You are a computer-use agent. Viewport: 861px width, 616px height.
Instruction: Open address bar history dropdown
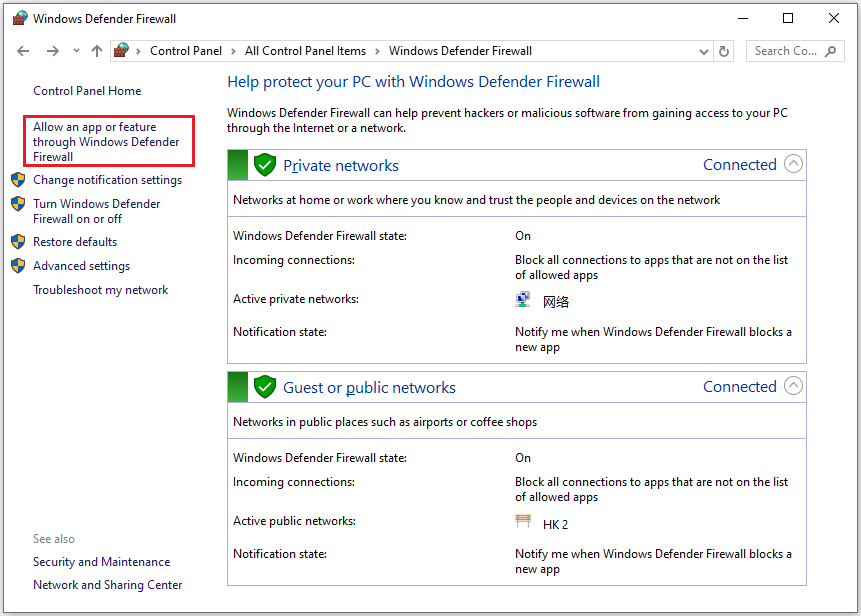point(703,52)
